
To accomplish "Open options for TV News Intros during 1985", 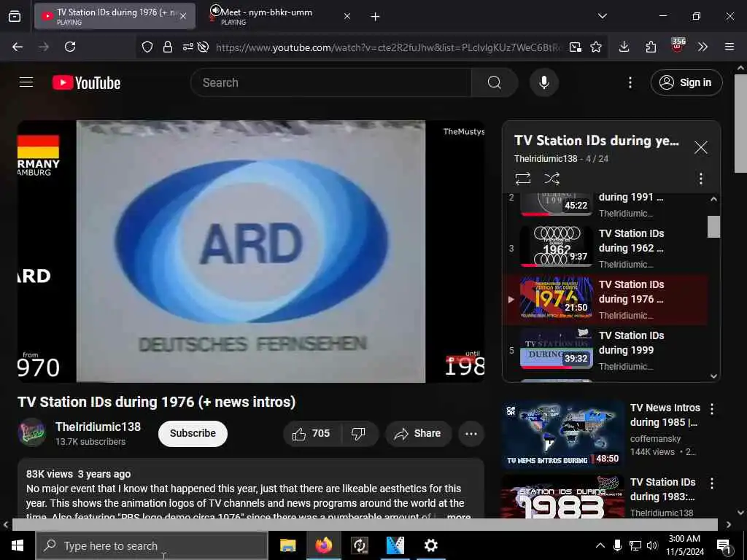I will (712, 408).
